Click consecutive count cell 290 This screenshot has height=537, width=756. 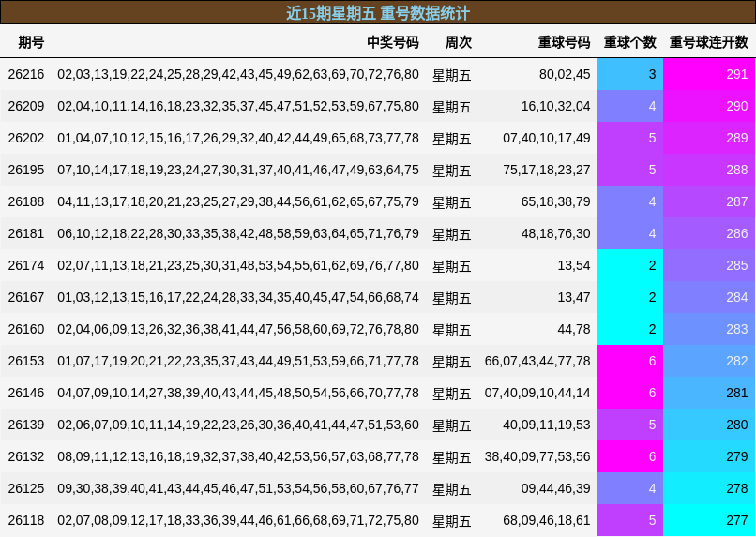pos(709,106)
